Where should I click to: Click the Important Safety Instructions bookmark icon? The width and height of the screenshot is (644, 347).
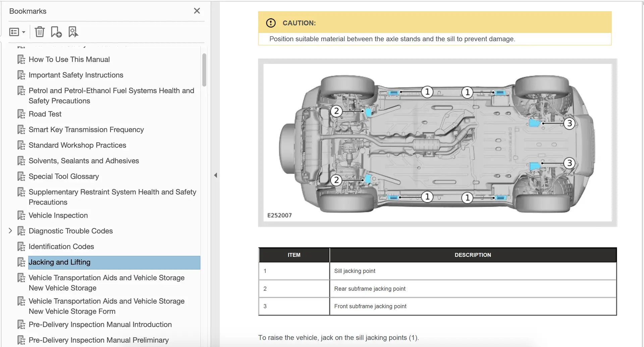coord(21,75)
